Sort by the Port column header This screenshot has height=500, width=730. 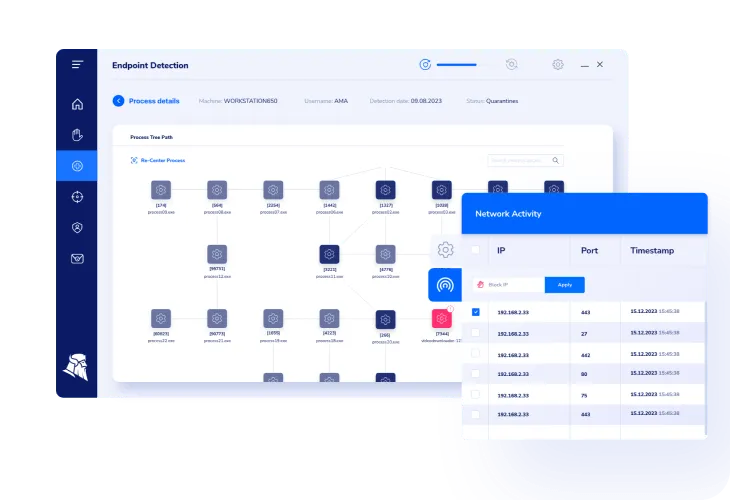coord(589,250)
